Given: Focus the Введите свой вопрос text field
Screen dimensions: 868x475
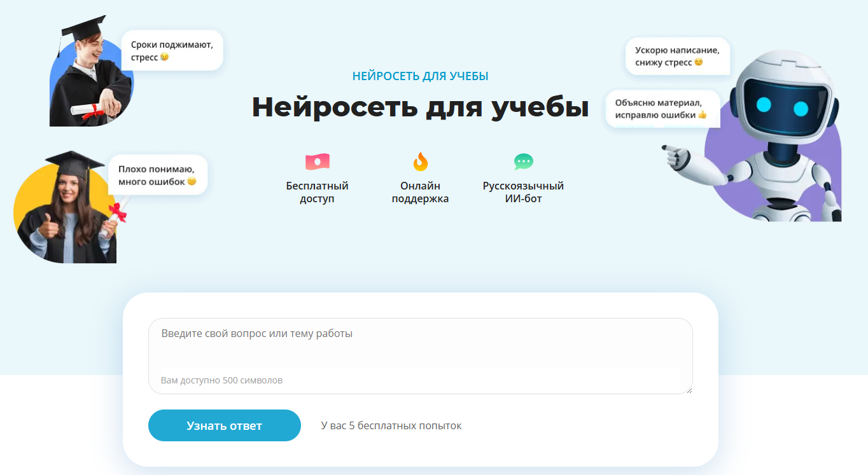Looking at the screenshot, I should (420, 347).
